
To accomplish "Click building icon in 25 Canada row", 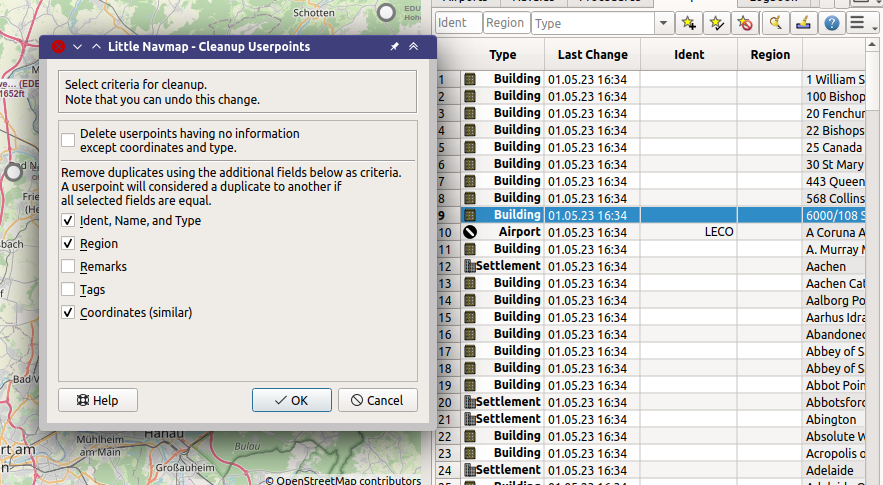I will click(x=470, y=147).
